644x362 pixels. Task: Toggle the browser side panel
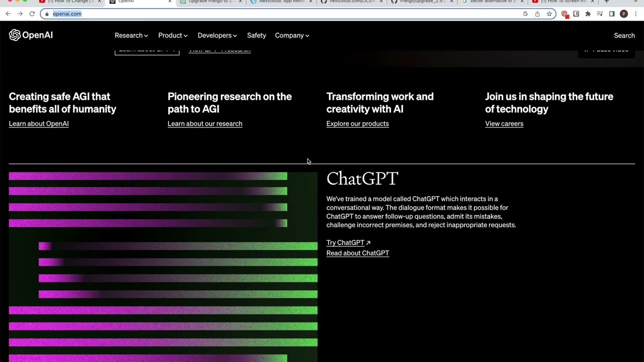click(x=612, y=14)
